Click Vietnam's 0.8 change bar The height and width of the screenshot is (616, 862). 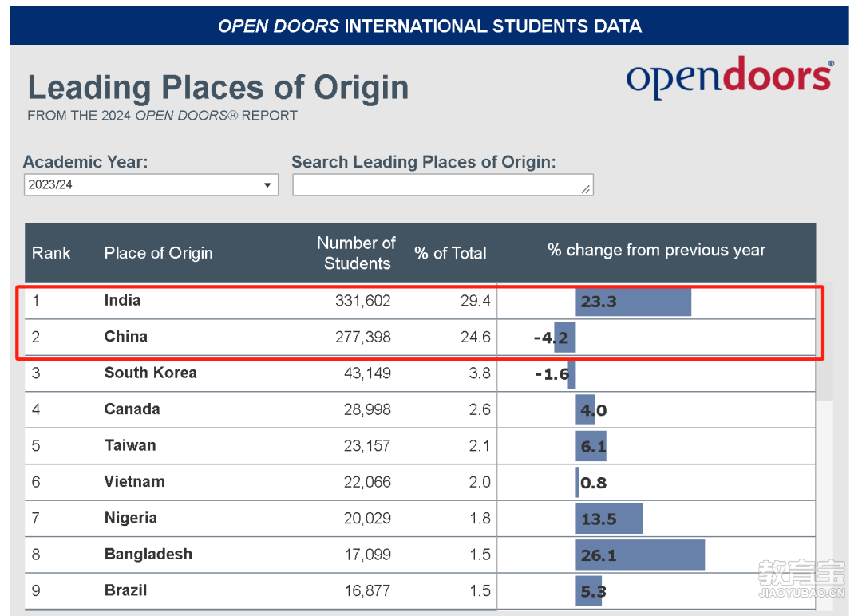point(577,483)
